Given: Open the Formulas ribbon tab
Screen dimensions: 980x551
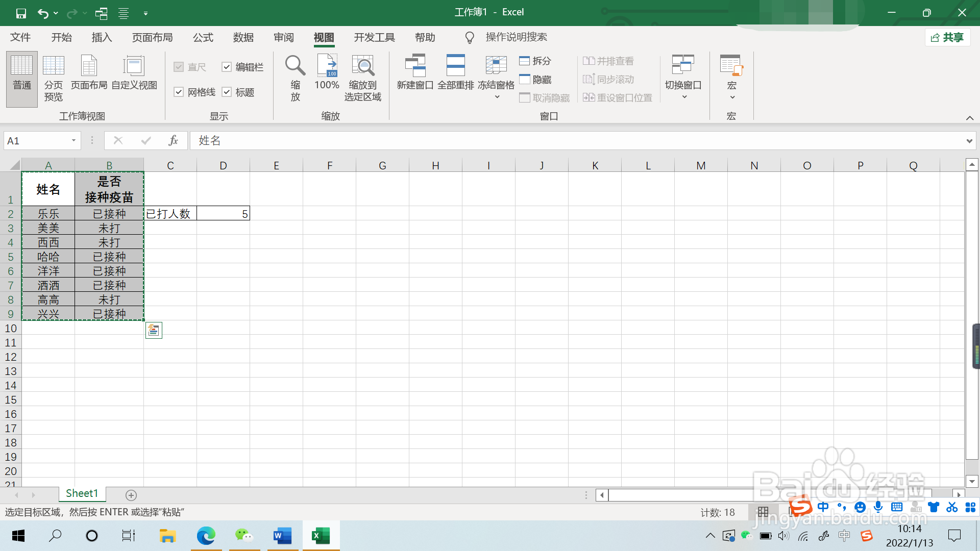Looking at the screenshot, I should [203, 37].
